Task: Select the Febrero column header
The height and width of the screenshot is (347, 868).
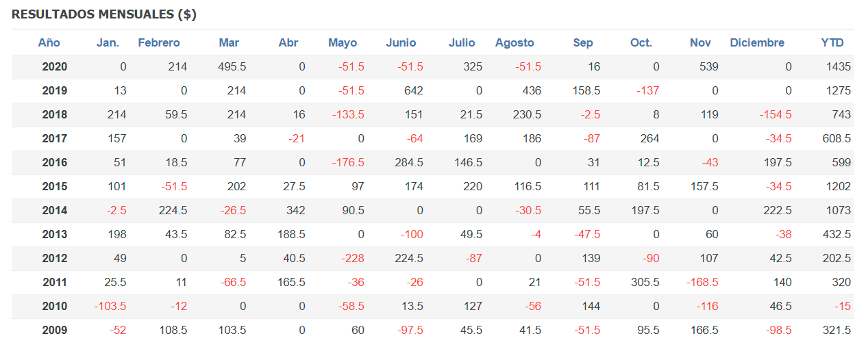Action: coord(159,42)
